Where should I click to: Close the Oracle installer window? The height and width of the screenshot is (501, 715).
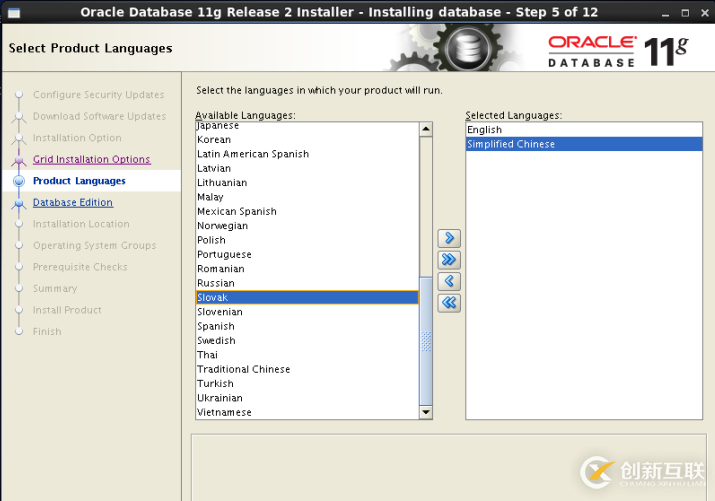tap(705, 13)
